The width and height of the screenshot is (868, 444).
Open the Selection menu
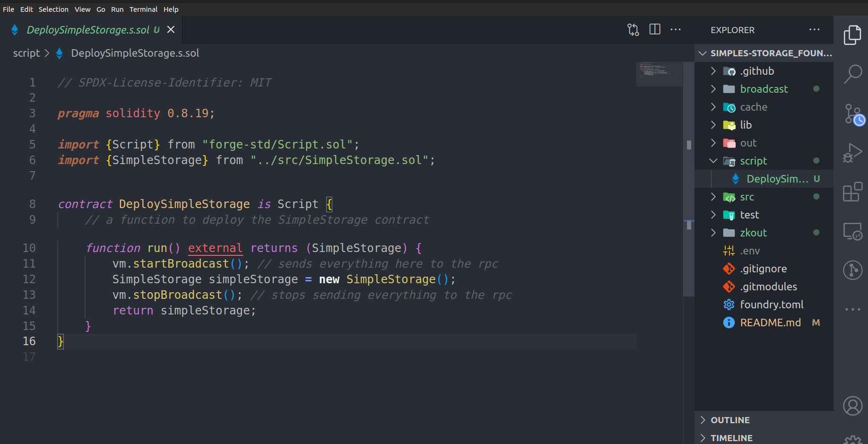pos(53,9)
